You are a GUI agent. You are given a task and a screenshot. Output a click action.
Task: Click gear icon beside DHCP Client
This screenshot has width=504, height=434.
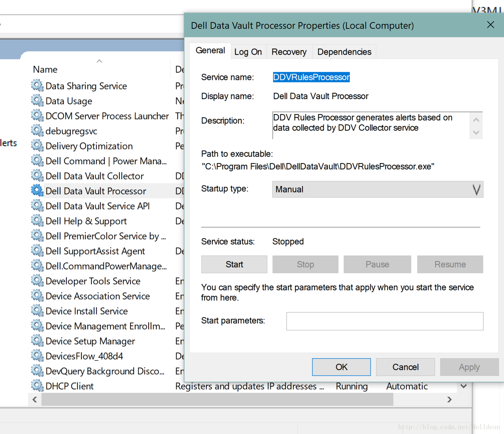pyautogui.click(x=37, y=386)
